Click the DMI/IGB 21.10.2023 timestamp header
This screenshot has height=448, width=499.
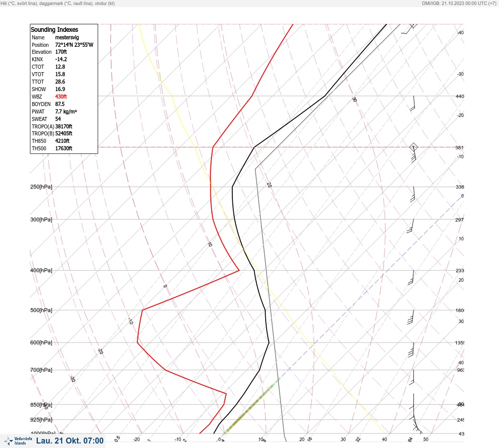459,3
